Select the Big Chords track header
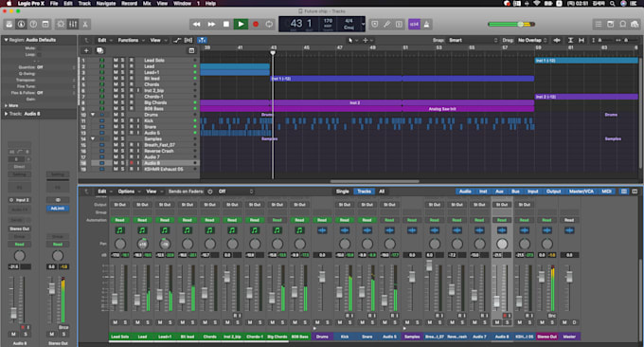Screen dimensions: 644x347 pyautogui.click(x=139, y=102)
